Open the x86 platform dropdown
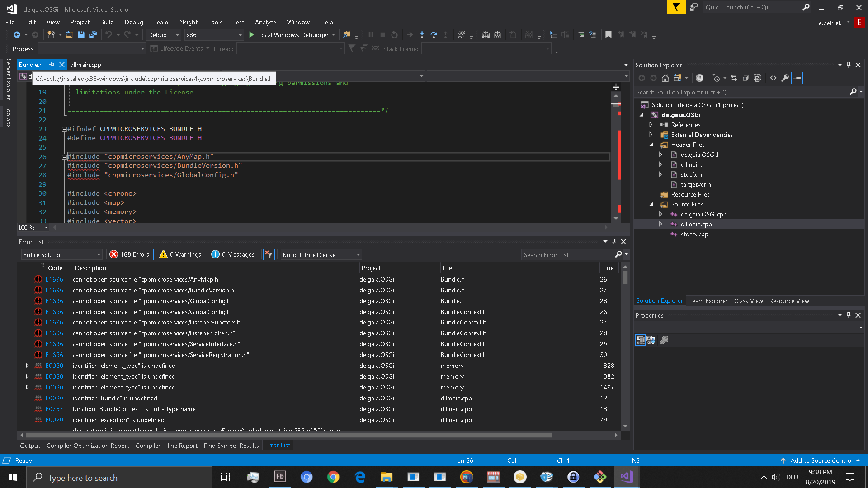 (239, 35)
